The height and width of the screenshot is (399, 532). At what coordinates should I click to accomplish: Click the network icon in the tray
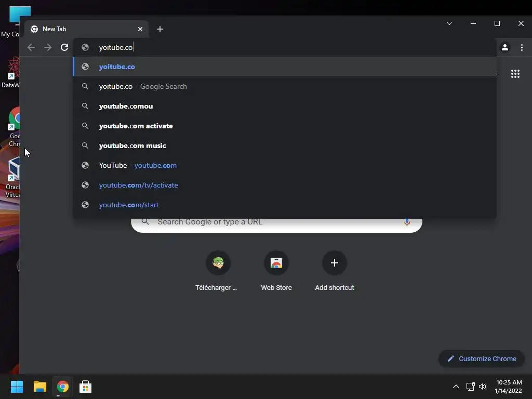pos(470,387)
